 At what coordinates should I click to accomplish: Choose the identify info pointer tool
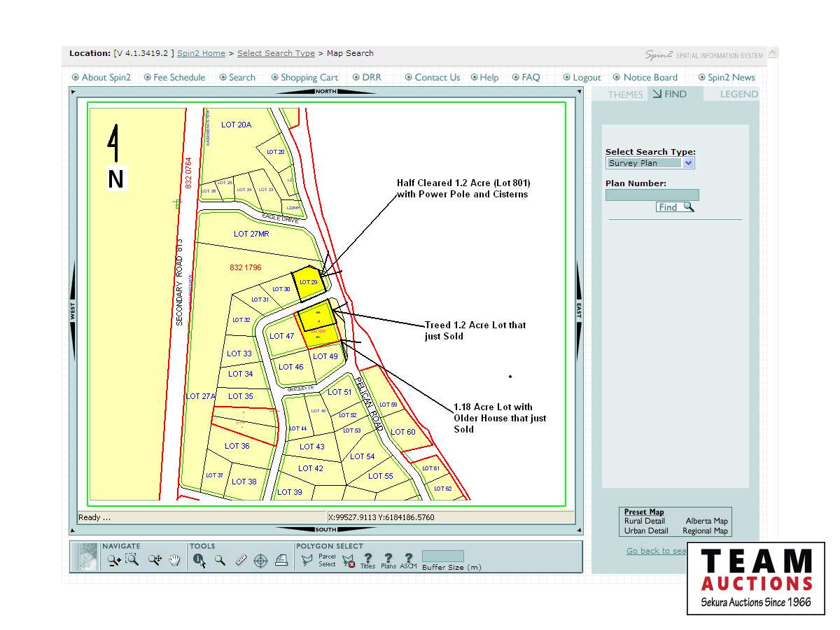tap(199, 560)
